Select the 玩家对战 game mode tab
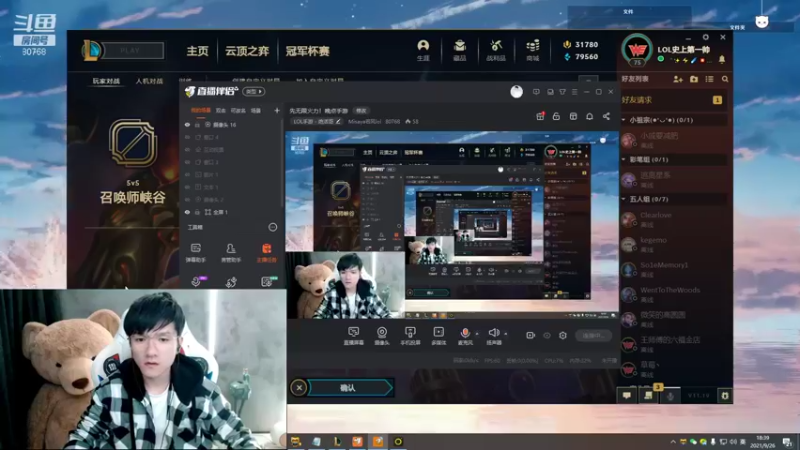The image size is (800, 450). tap(106, 81)
